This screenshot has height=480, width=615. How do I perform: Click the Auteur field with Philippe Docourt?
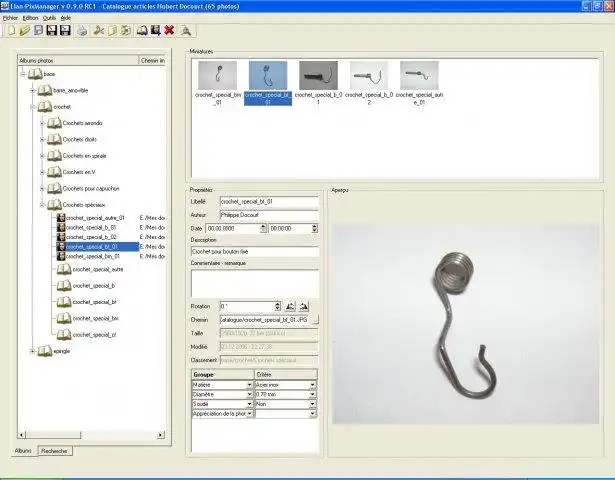click(x=269, y=215)
